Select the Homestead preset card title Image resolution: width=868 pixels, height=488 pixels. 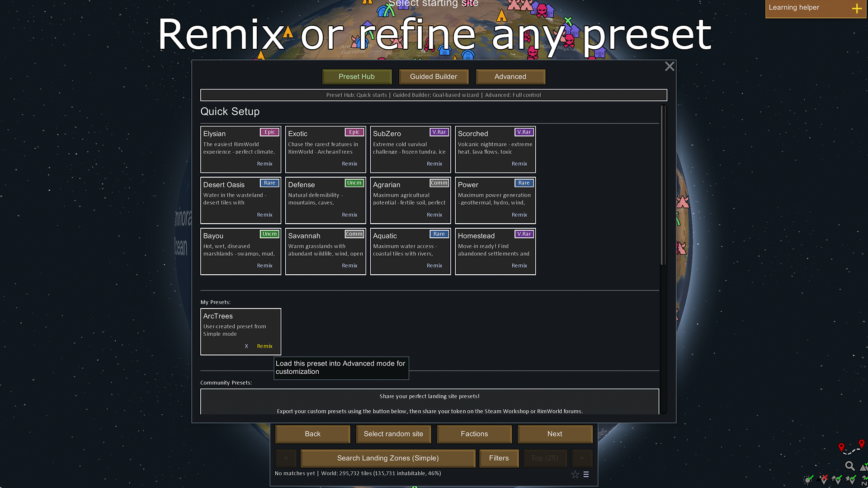pyautogui.click(x=476, y=236)
